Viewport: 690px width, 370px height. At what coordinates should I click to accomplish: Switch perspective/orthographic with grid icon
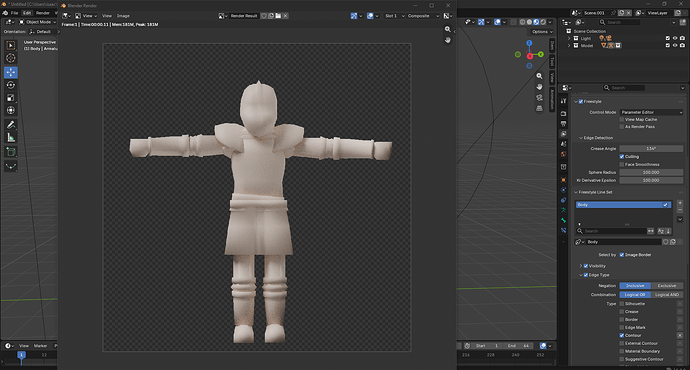pos(539,108)
